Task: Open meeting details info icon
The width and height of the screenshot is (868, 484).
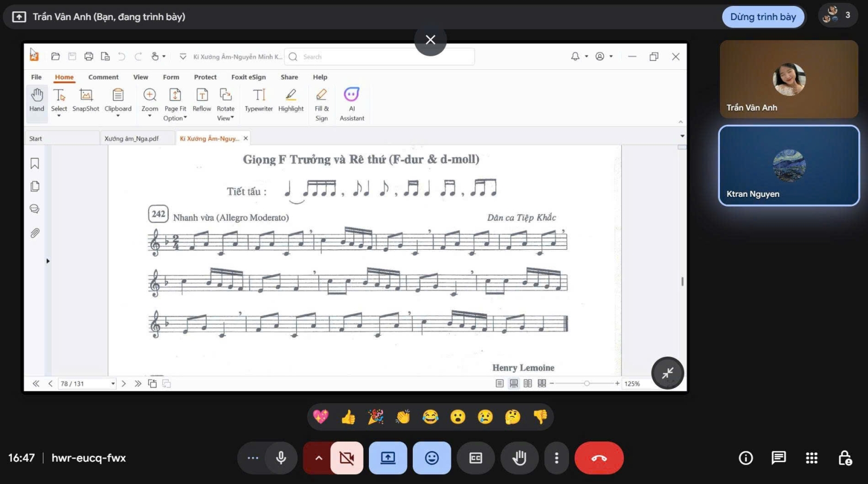Action: 746,458
